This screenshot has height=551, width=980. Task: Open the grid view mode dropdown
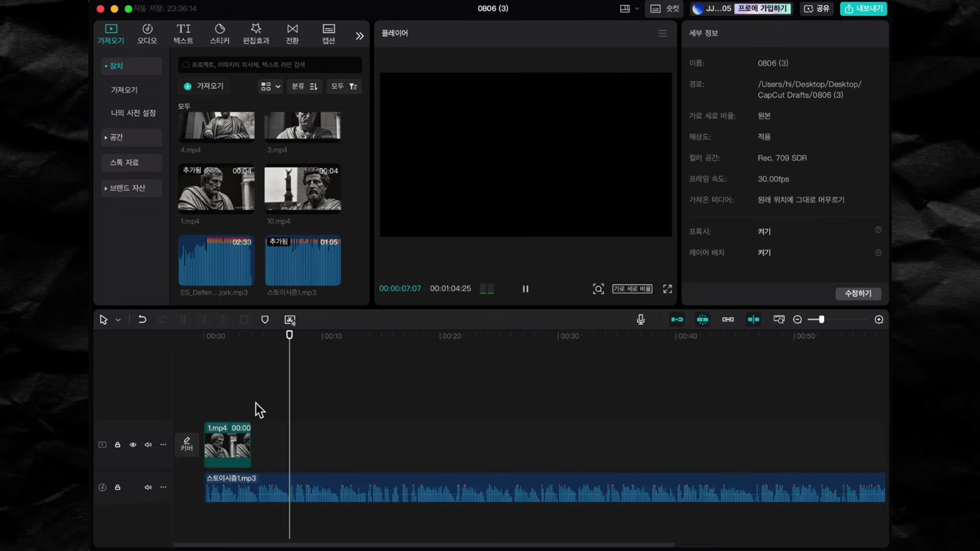(x=271, y=87)
